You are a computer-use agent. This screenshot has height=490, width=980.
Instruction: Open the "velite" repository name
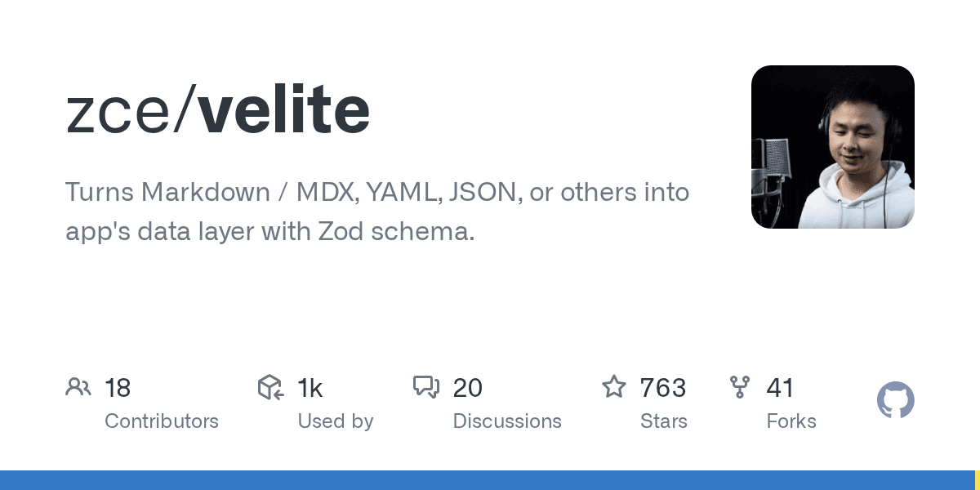click(284, 111)
